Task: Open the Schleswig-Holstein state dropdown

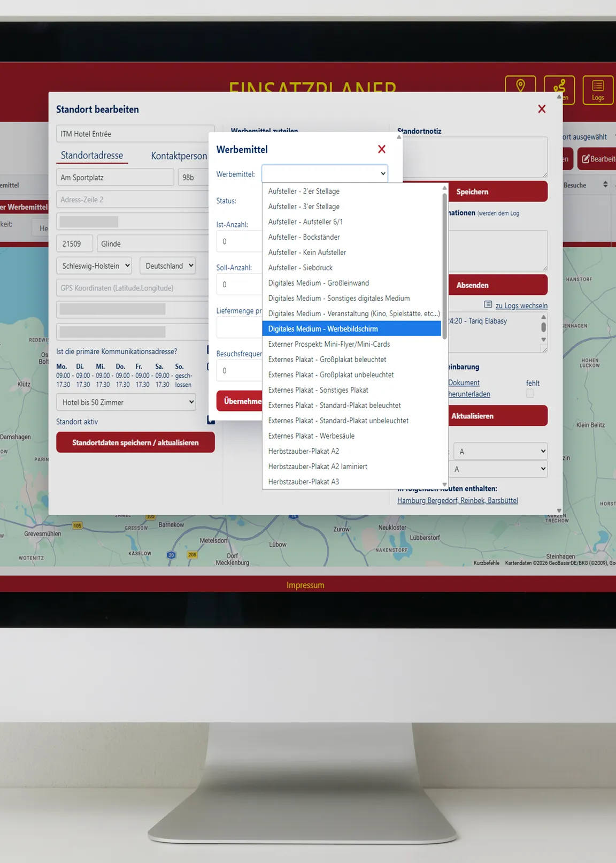Action: pos(94,266)
